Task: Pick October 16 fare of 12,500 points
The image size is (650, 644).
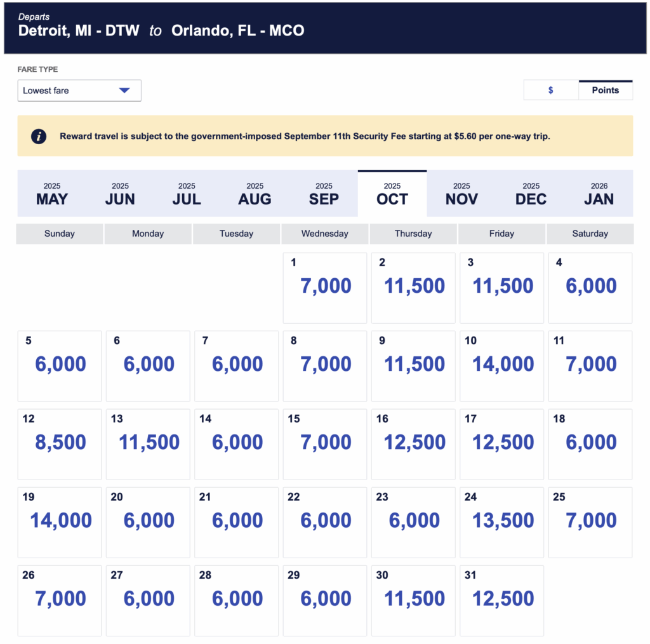Action: click(x=413, y=443)
